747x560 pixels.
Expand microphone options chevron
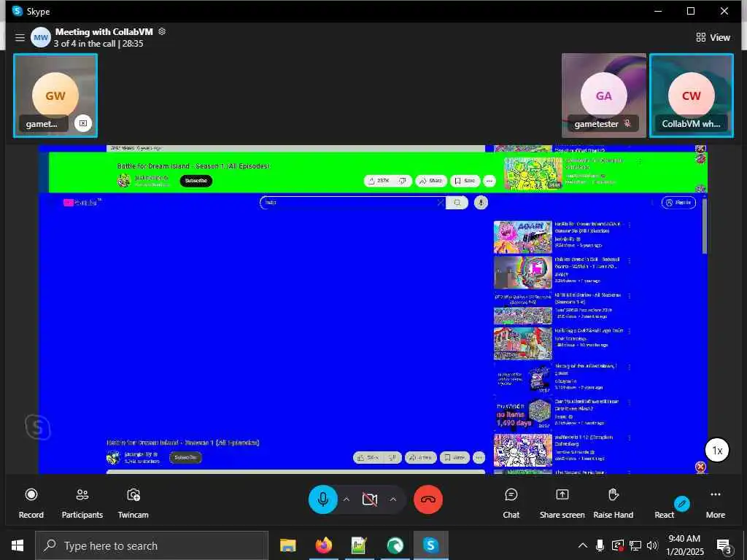click(x=347, y=499)
